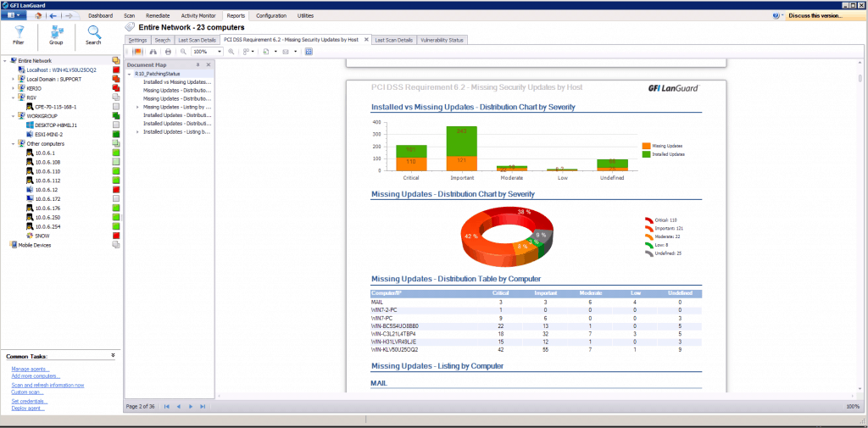Click Scan and refresh information now link
868x428 pixels.
pyautogui.click(x=47, y=385)
